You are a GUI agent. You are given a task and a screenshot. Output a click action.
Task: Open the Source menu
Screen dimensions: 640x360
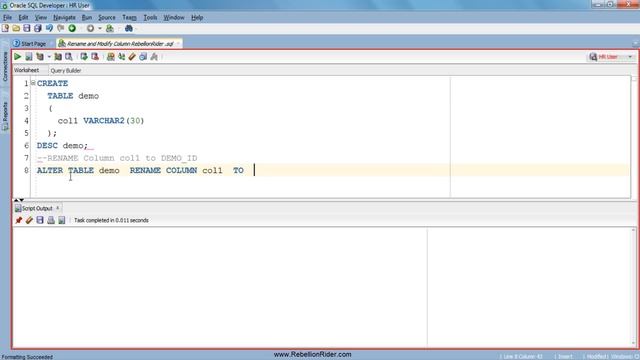[107, 18]
